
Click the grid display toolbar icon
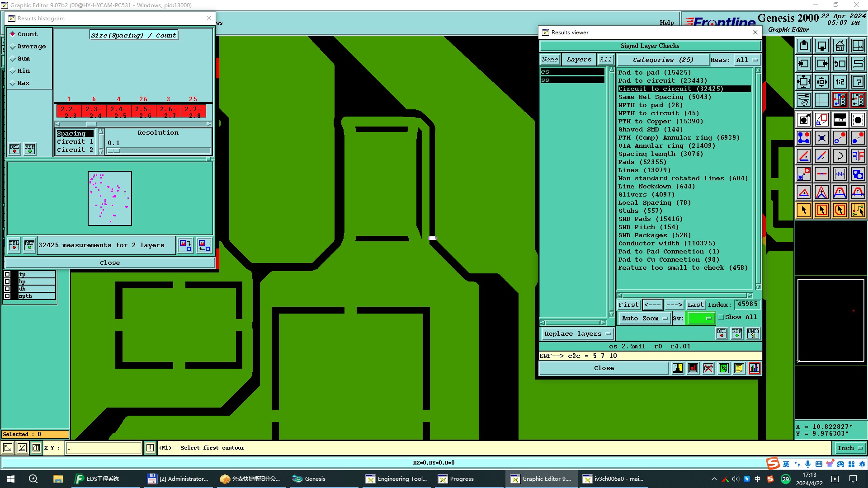[821, 100]
